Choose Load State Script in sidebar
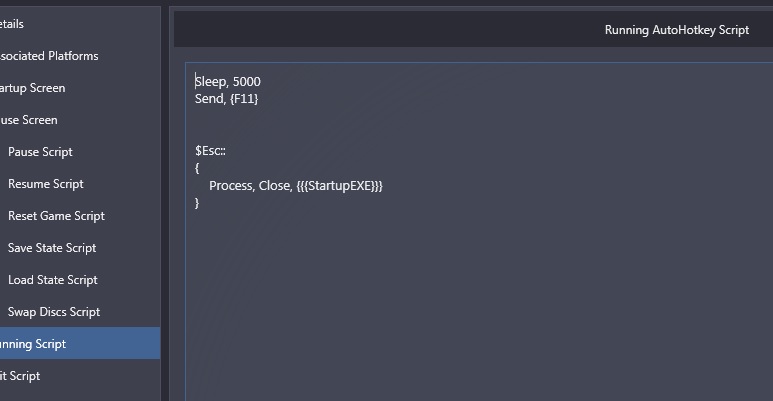Viewport: 773px width, 401px height. click(80, 280)
